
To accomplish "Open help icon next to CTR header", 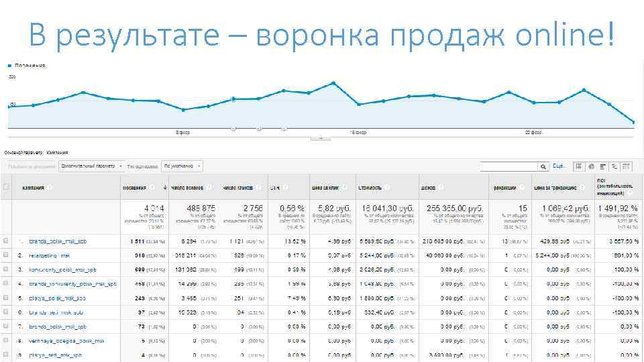I will 286,188.
